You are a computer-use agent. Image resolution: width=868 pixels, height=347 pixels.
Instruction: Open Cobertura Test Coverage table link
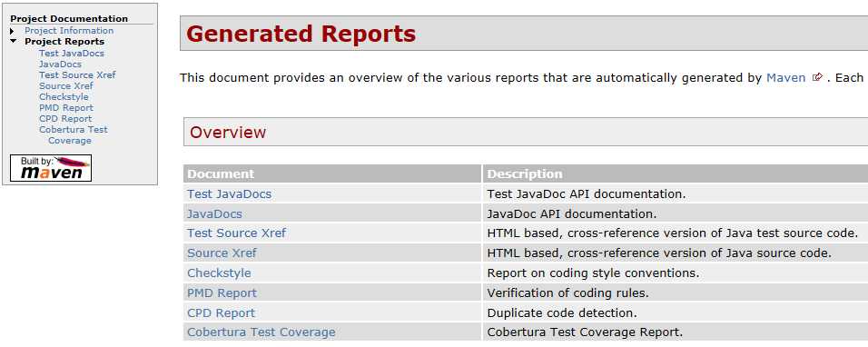pos(261,332)
